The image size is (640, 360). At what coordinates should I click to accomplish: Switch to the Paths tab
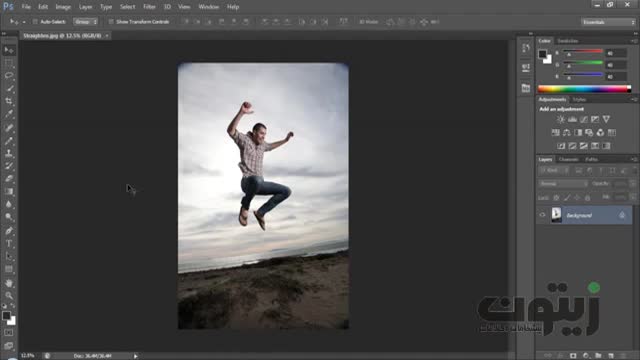[x=591, y=159]
